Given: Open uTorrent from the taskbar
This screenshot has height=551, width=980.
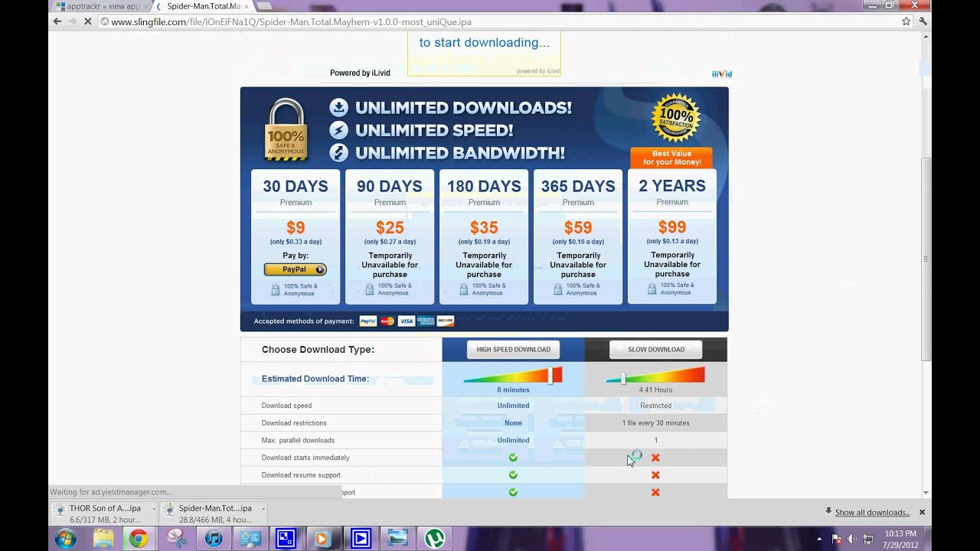Looking at the screenshot, I should tap(435, 539).
